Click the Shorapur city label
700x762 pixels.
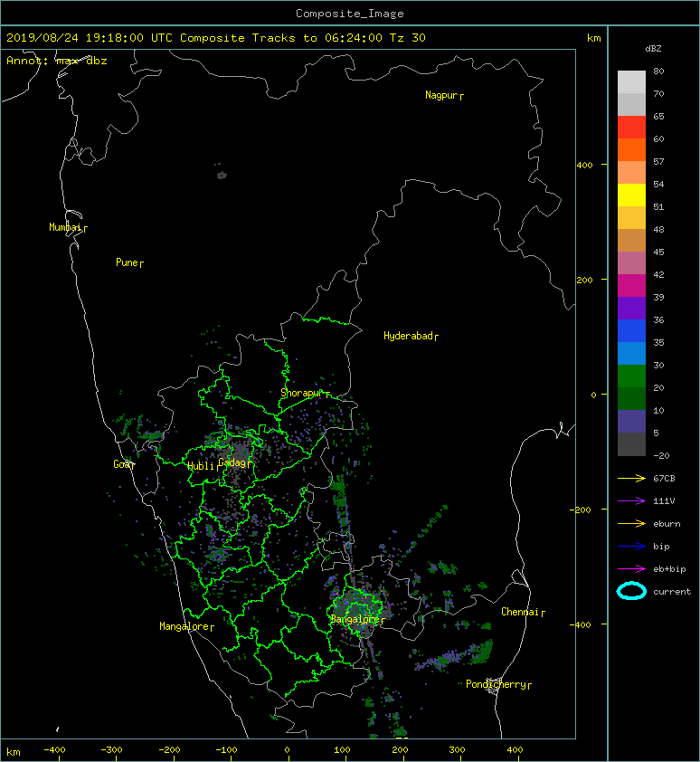[301, 393]
